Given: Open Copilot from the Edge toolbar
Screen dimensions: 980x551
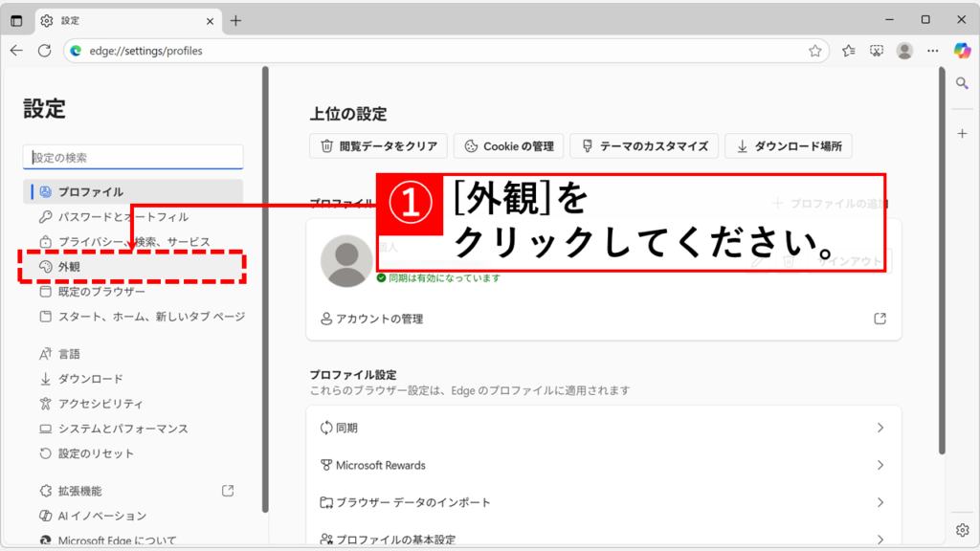Looking at the screenshot, I should [962, 51].
